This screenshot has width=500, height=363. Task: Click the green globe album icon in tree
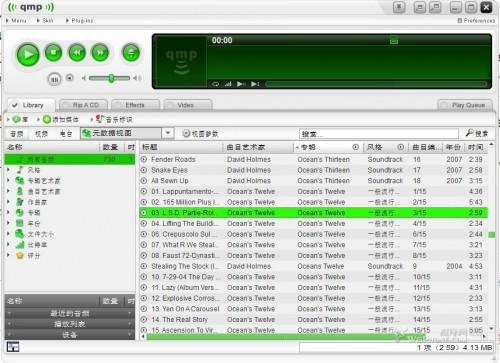point(20,212)
